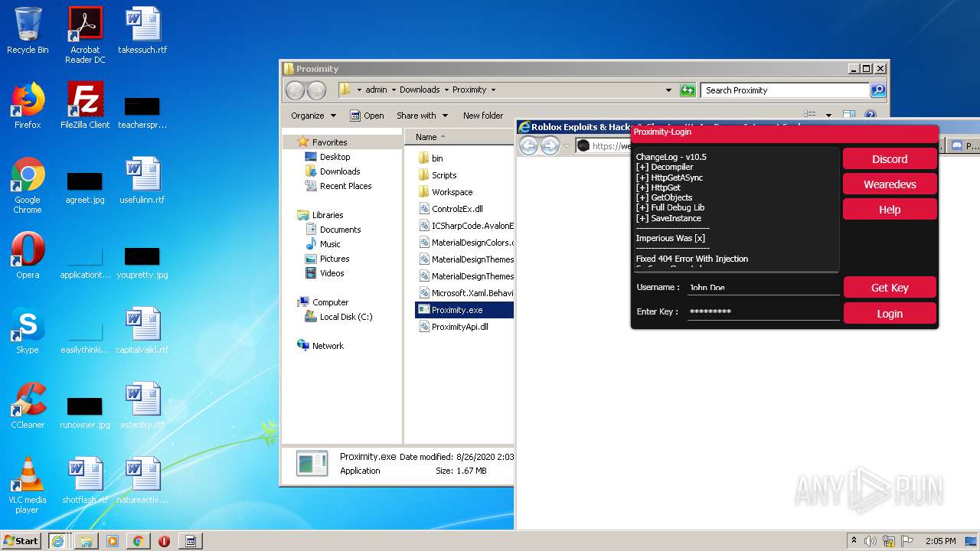Select the takessuch.rtf desktop file
This screenshot has height=551, width=980.
point(142,31)
